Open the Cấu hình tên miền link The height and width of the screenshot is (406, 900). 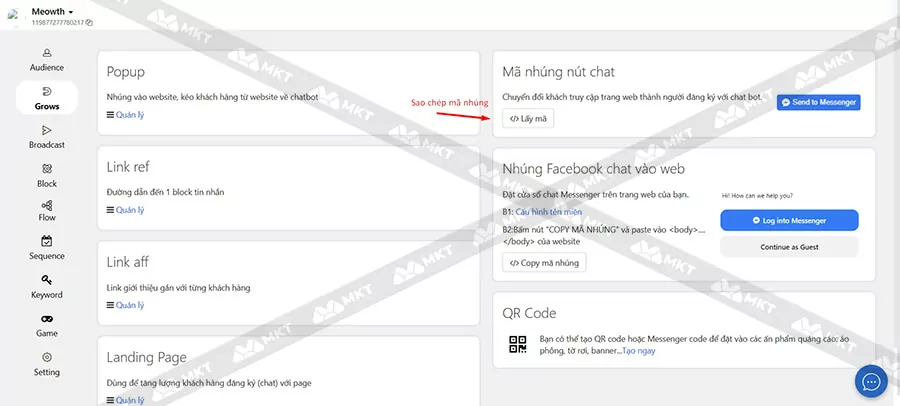click(548, 212)
